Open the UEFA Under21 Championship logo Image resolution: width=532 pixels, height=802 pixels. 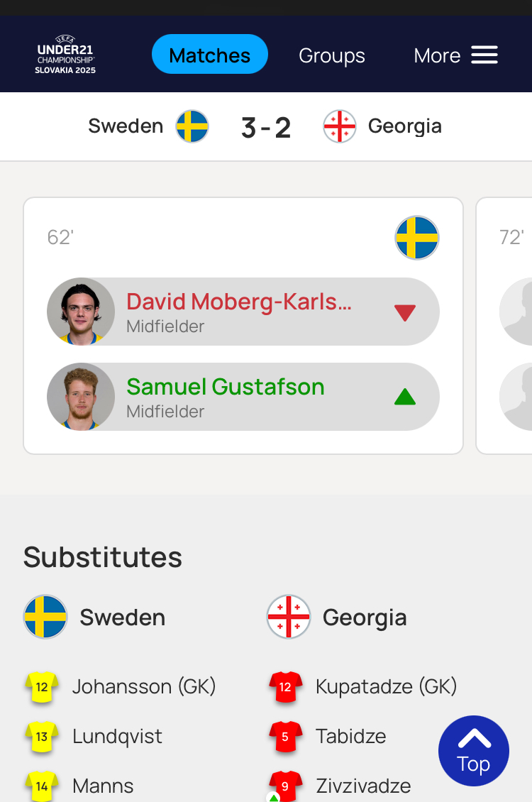click(65, 55)
